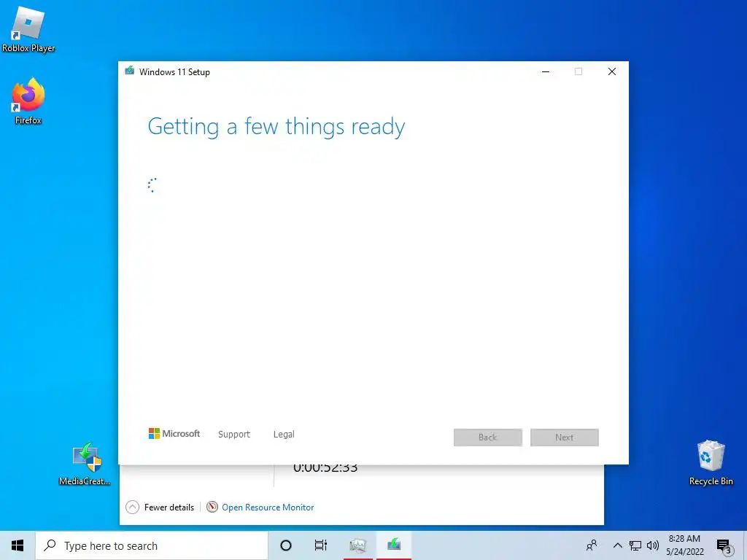
Task: Open Task View on the taskbar
Action: [x=321, y=545]
